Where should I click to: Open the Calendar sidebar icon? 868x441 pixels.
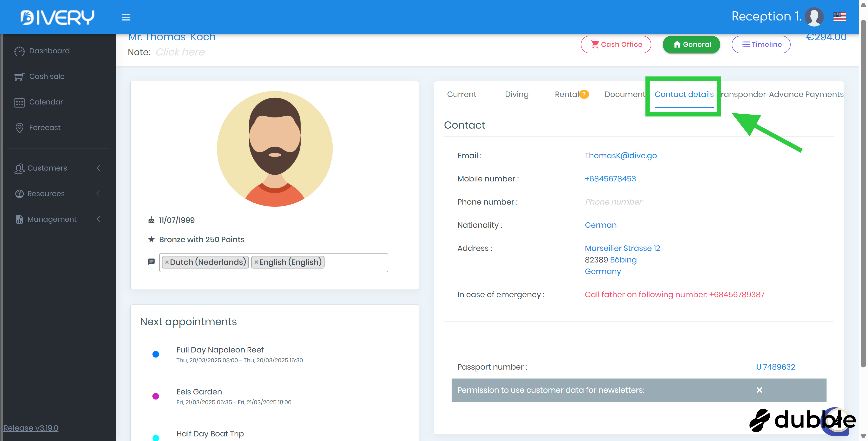pyautogui.click(x=20, y=102)
